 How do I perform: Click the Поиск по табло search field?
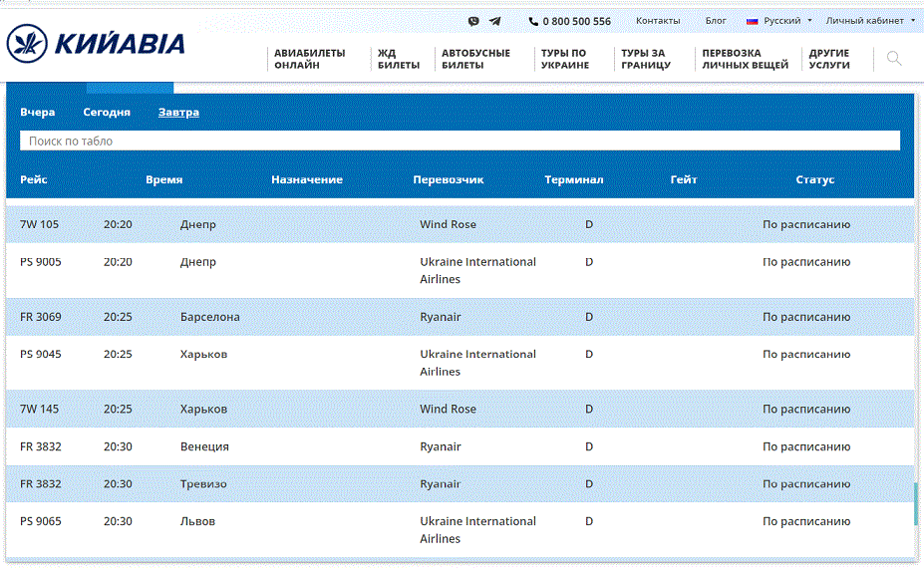460,142
